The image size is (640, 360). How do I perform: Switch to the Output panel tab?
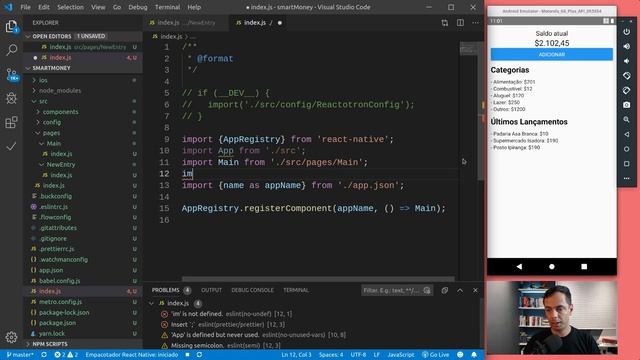point(211,290)
